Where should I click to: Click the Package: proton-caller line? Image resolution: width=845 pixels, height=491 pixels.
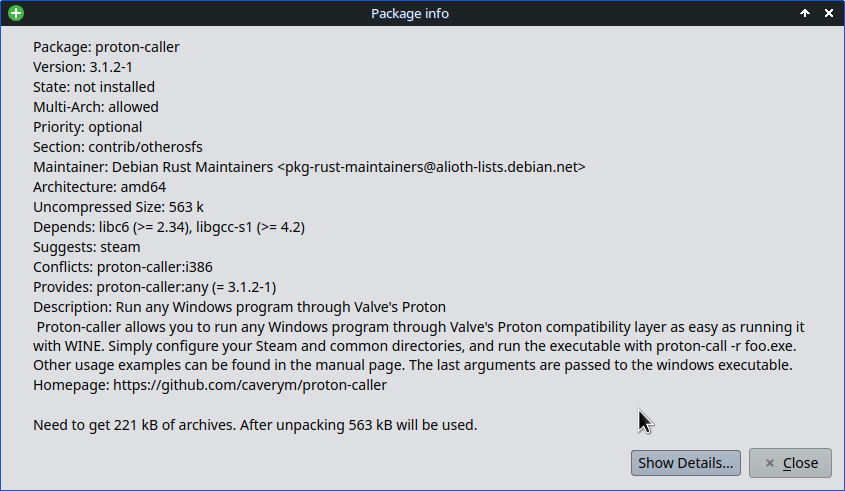[106, 47]
